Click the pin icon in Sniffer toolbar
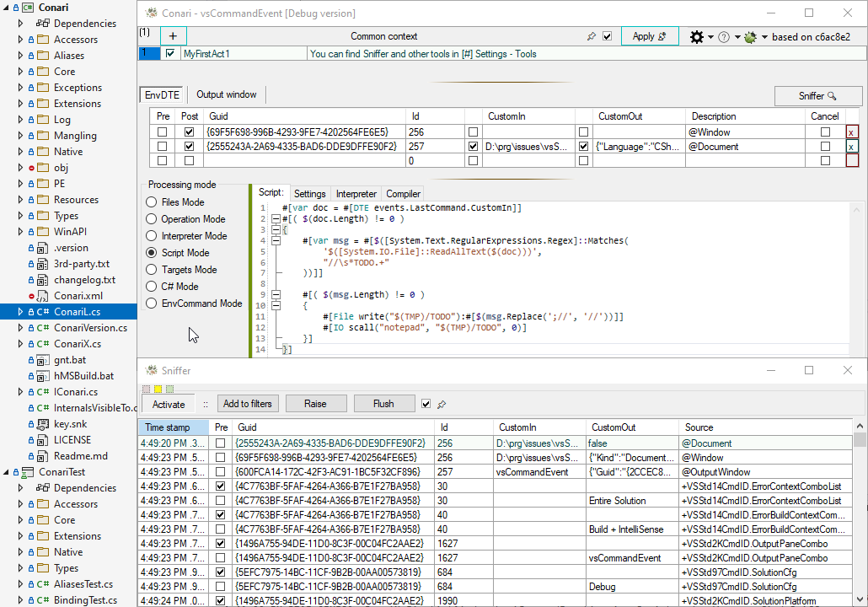This screenshot has width=868, height=607. tap(442, 404)
